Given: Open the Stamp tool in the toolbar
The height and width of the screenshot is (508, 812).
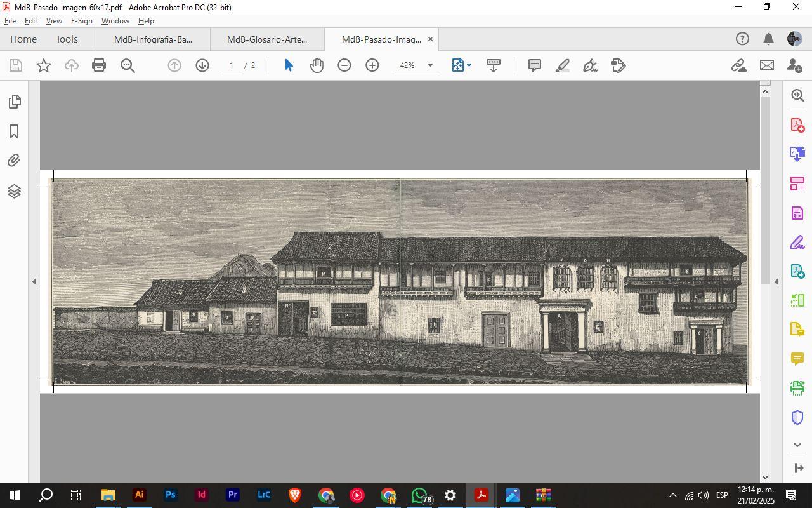Looking at the screenshot, I should pyautogui.click(x=619, y=65).
